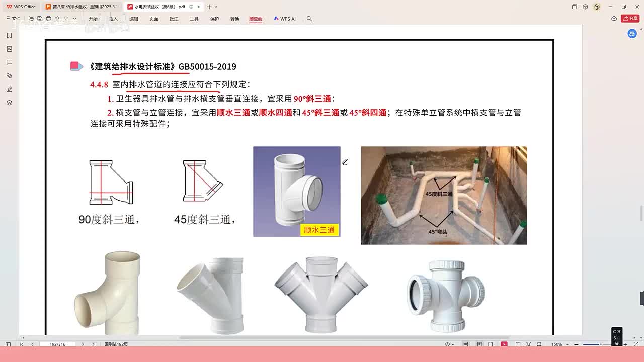644x362 pixels.
Task: Click the tab-display icon on the PDF tab
Action: pos(192,7)
